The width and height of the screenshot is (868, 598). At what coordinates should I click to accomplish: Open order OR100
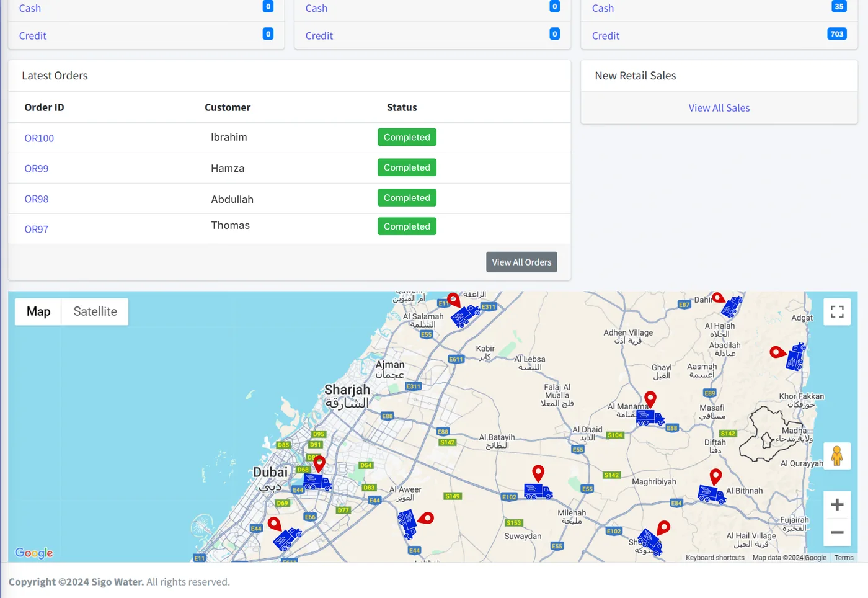(39, 138)
